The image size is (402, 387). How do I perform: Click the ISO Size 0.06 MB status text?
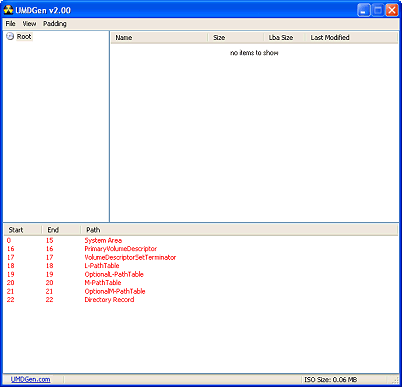coord(331,379)
